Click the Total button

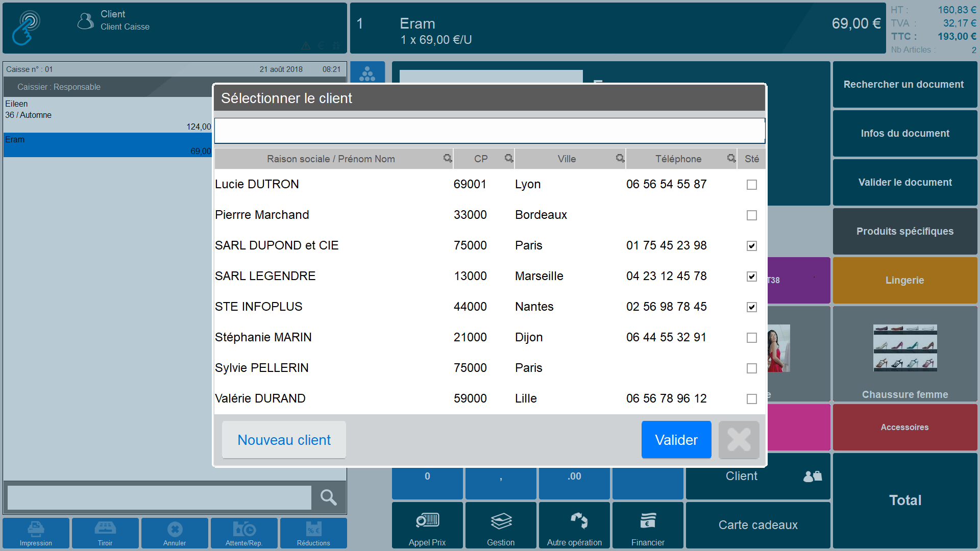[905, 500]
